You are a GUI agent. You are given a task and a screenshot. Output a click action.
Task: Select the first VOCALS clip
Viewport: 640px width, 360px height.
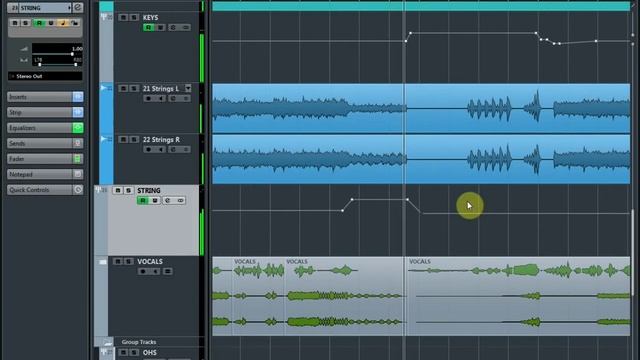(x=222, y=296)
